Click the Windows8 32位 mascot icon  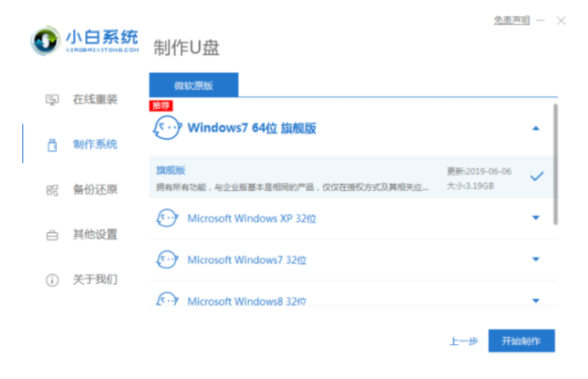167,299
